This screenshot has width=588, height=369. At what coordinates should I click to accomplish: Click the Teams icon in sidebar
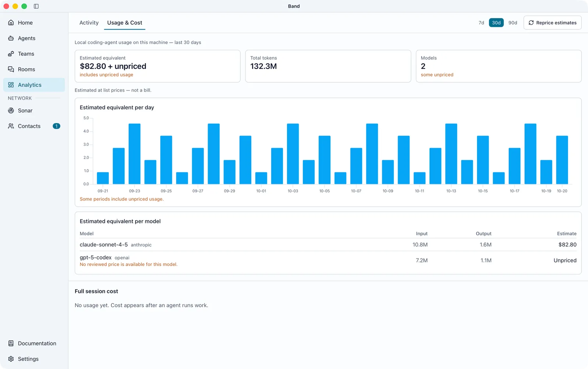[x=11, y=54]
